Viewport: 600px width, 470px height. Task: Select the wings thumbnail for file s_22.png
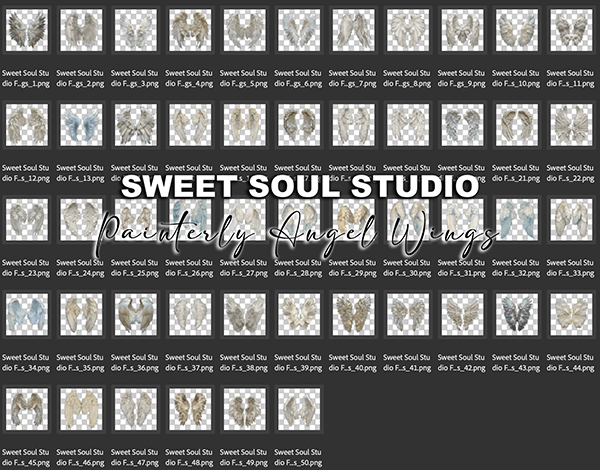click(572, 125)
